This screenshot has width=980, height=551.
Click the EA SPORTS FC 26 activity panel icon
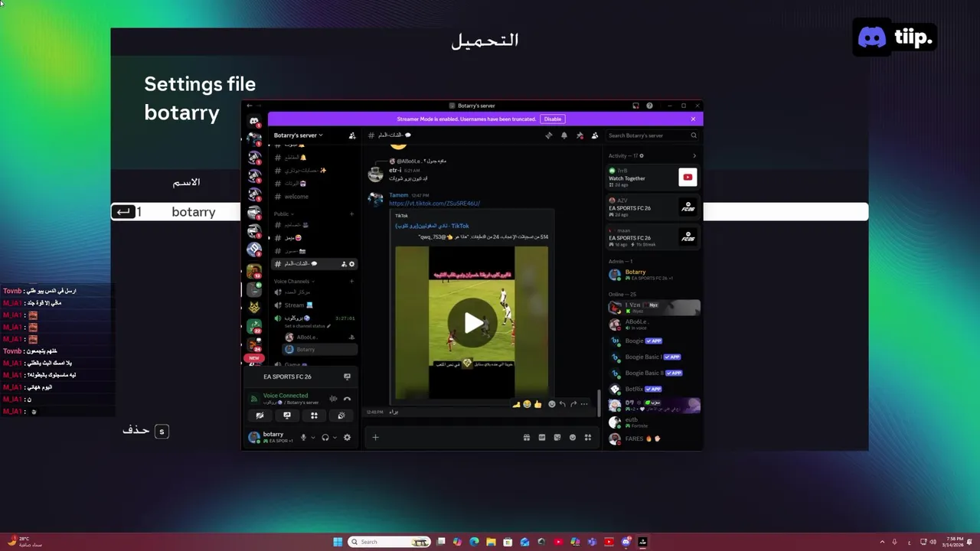pyautogui.click(x=347, y=377)
